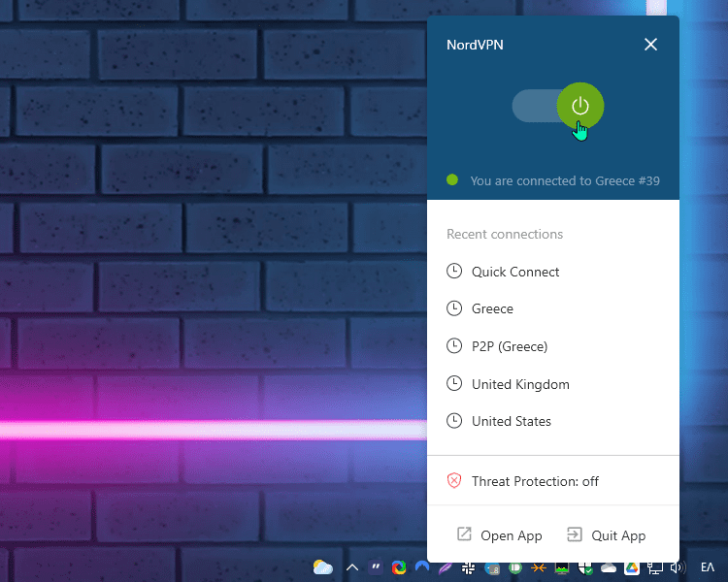Image resolution: width=728 pixels, height=582 pixels.
Task: Click the orange arrows tray icon
Action: [x=539, y=567]
